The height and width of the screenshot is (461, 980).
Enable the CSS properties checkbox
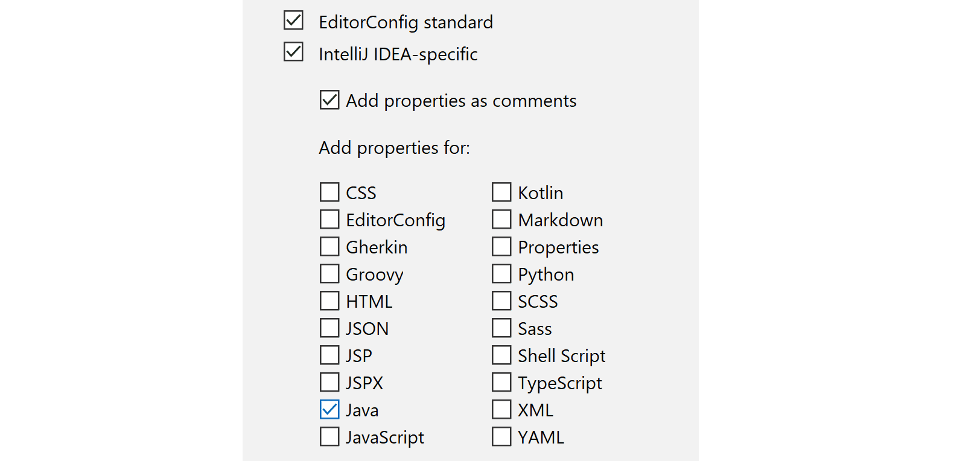coord(329,192)
